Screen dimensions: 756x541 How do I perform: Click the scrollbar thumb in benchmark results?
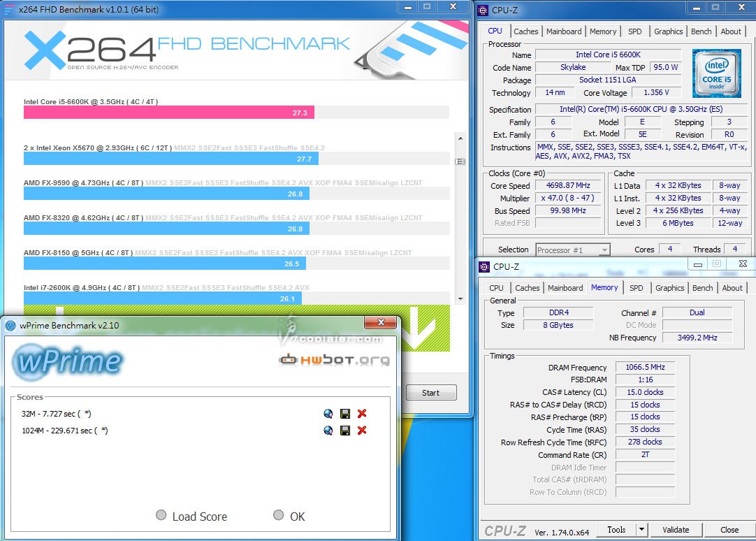(460, 161)
